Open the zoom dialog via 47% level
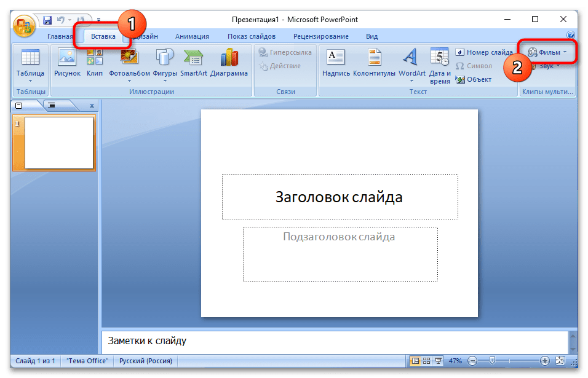588x378 pixels. (x=455, y=361)
